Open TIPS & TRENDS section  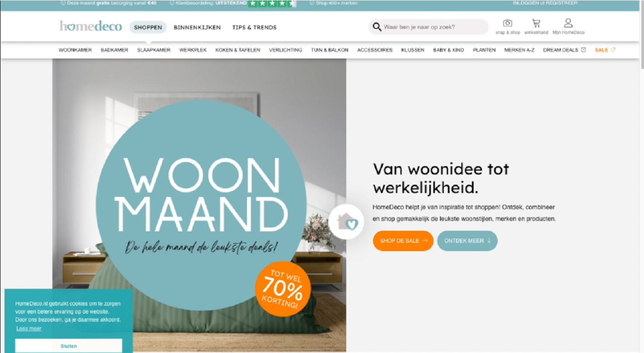coord(254,27)
